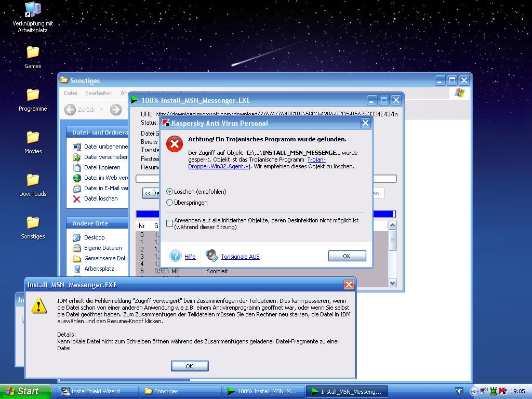Click OK in the IDM error message
This screenshot has height=399, width=532.
coord(189,366)
